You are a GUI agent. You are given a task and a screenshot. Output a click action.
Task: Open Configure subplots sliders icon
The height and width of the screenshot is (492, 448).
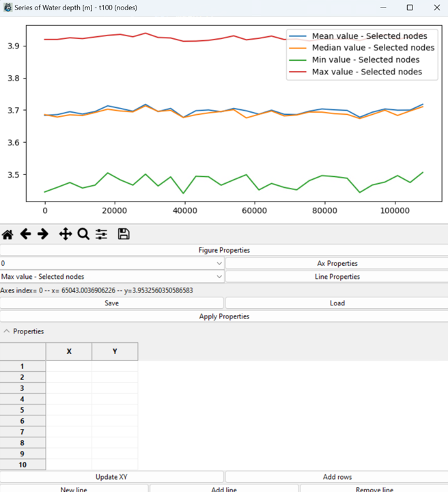(102, 234)
